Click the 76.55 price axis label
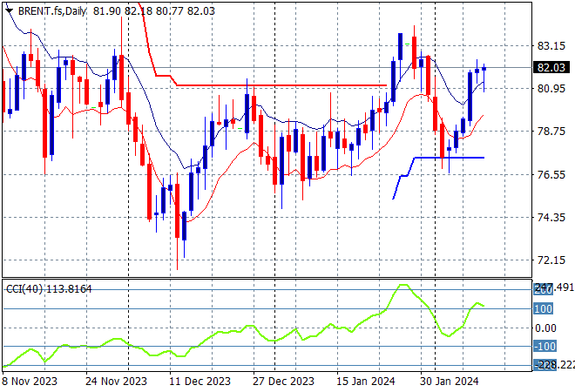575x392 pixels. point(551,174)
